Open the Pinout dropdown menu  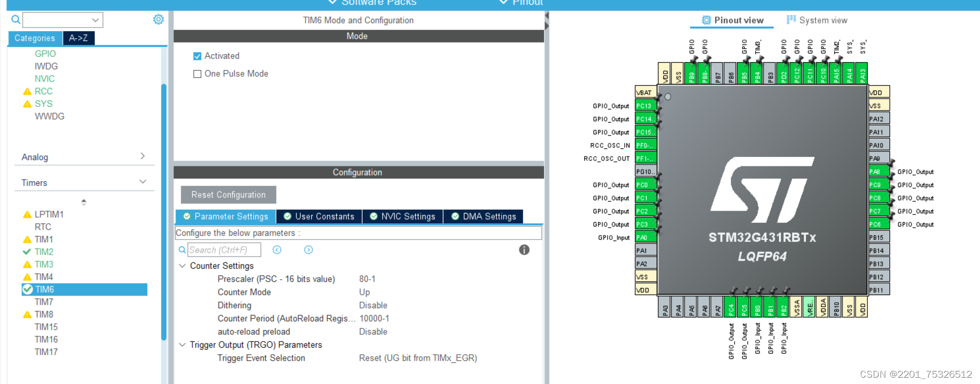coord(521,3)
